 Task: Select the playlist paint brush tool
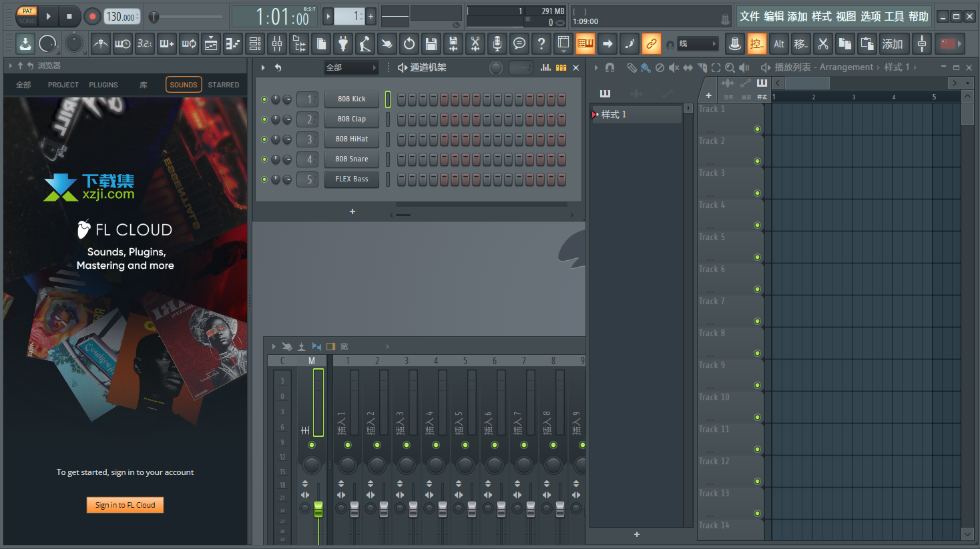(x=646, y=67)
